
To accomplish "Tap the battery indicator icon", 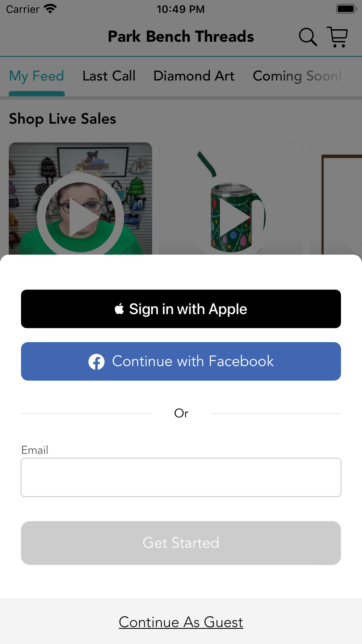I will click(346, 9).
